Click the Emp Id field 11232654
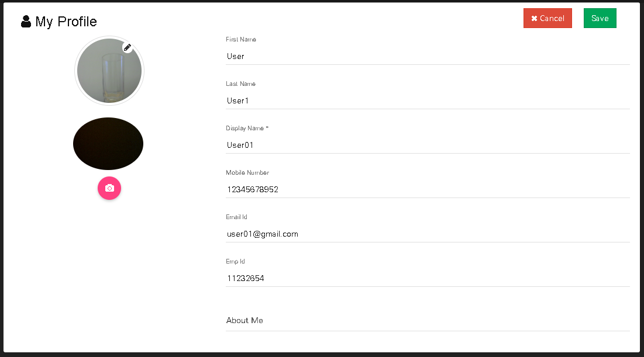The height and width of the screenshot is (357, 644). 428,278
